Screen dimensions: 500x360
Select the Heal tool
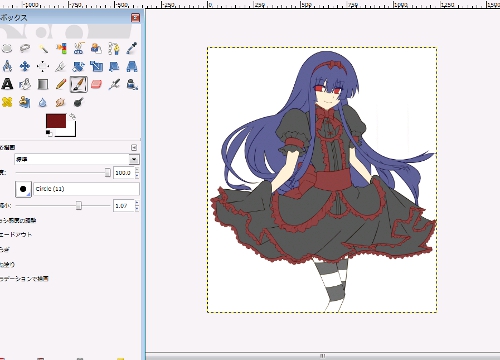(x=7, y=102)
